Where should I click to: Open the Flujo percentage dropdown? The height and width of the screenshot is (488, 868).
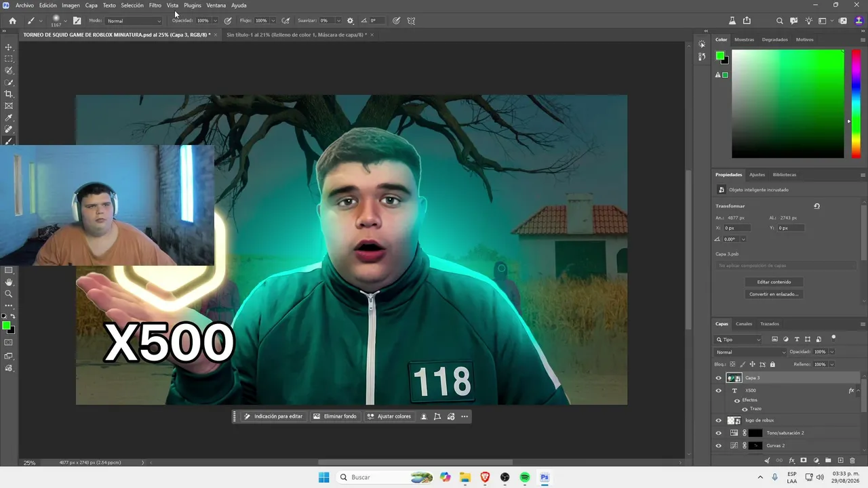[x=273, y=21]
